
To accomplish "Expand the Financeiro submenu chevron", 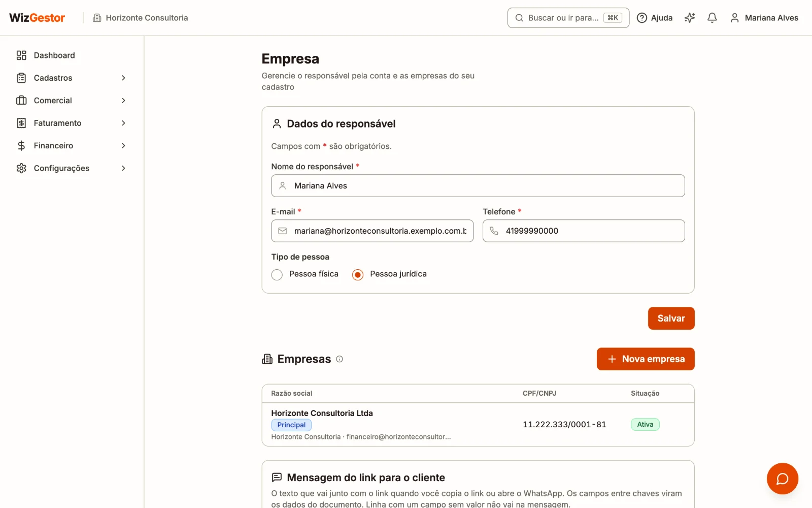I will (123, 146).
